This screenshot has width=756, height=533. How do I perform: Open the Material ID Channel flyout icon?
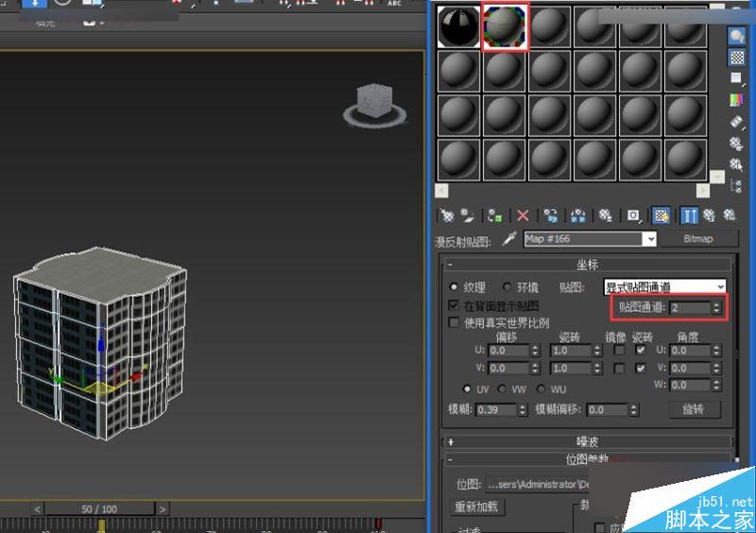[633, 215]
